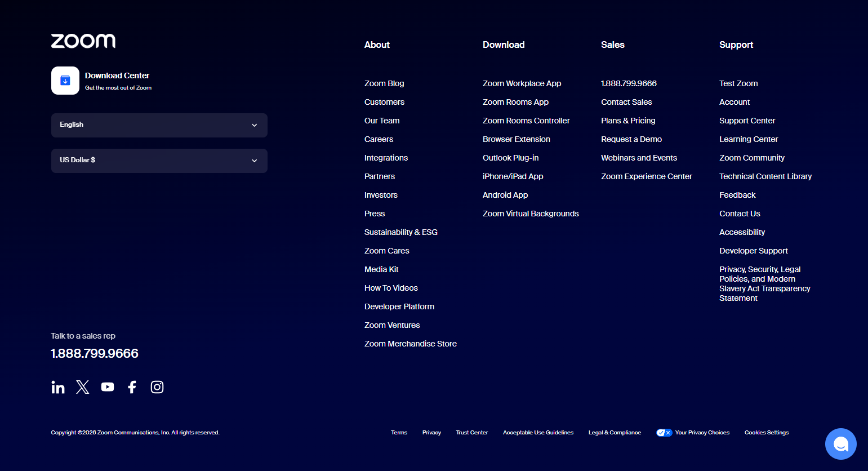Open the Terms page
Screen dimensions: 868x471
[x=399, y=433]
